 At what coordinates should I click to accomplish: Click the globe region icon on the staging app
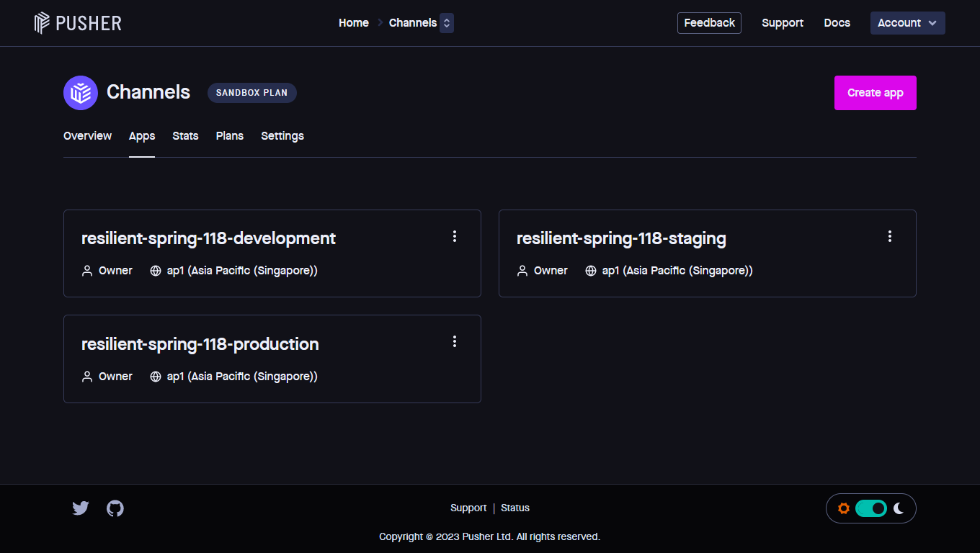[x=591, y=271]
